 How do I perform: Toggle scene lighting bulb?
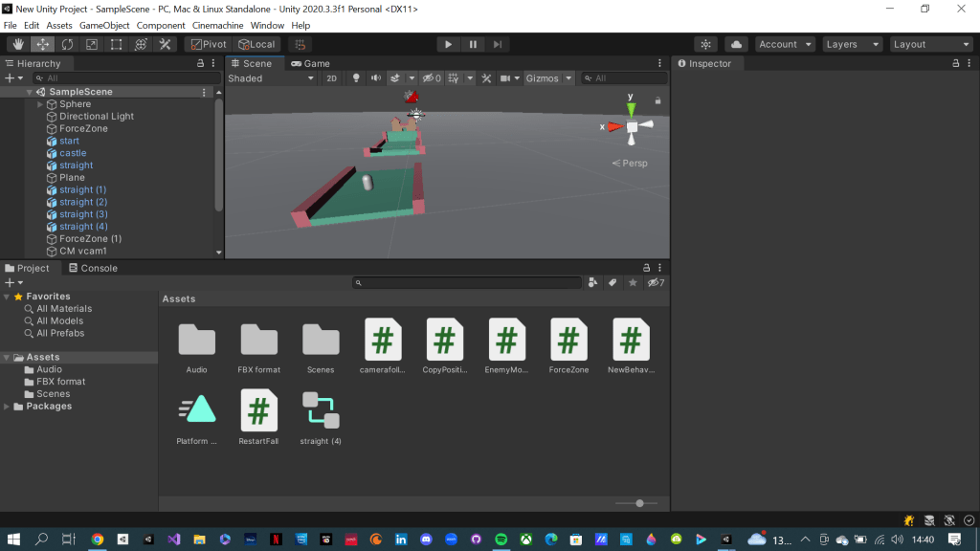[x=356, y=78]
